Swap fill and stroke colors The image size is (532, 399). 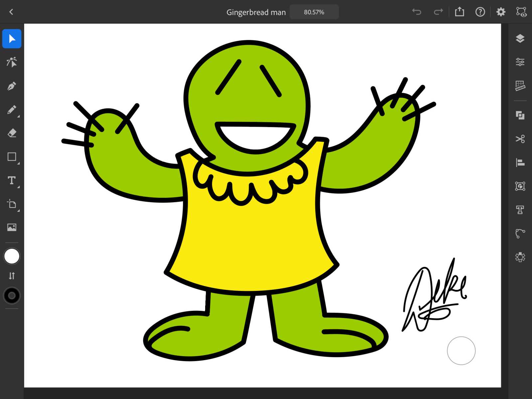pos(12,276)
